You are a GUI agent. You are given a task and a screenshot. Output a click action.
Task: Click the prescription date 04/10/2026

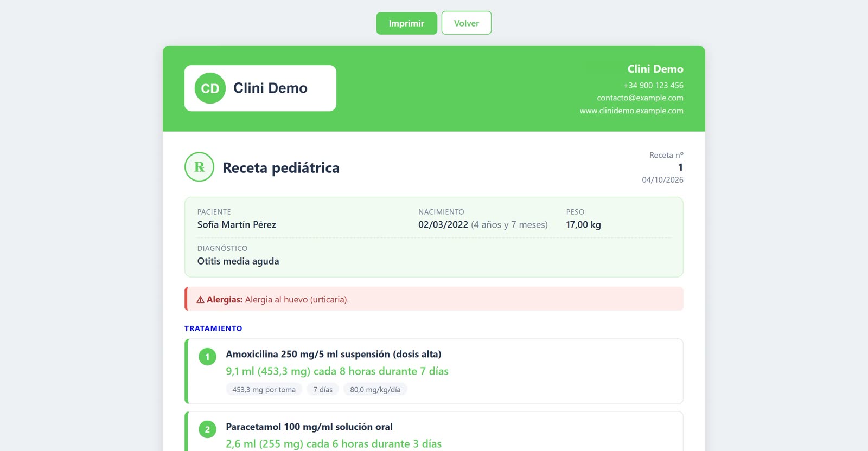click(x=662, y=180)
